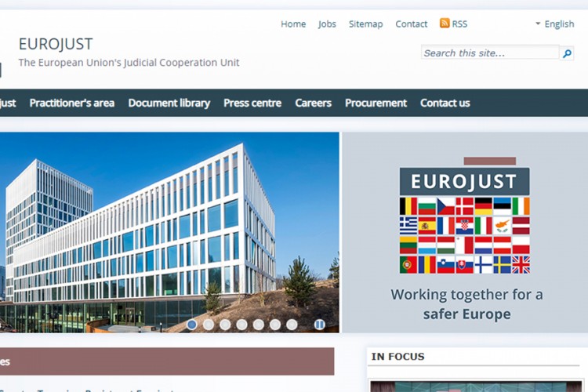This screenshot has width=588, height=392.
Task: Click the Greece flag
Action: (408, 226)
